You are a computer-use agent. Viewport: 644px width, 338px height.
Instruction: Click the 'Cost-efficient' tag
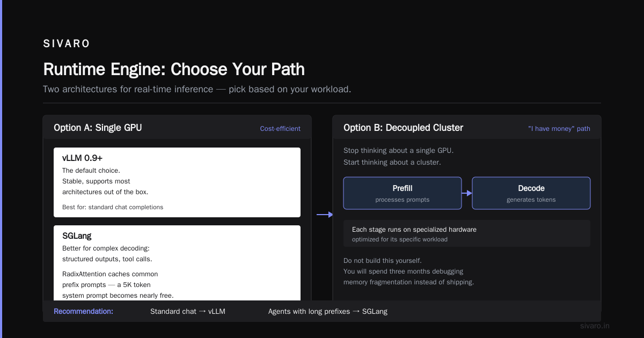(280, 129)
